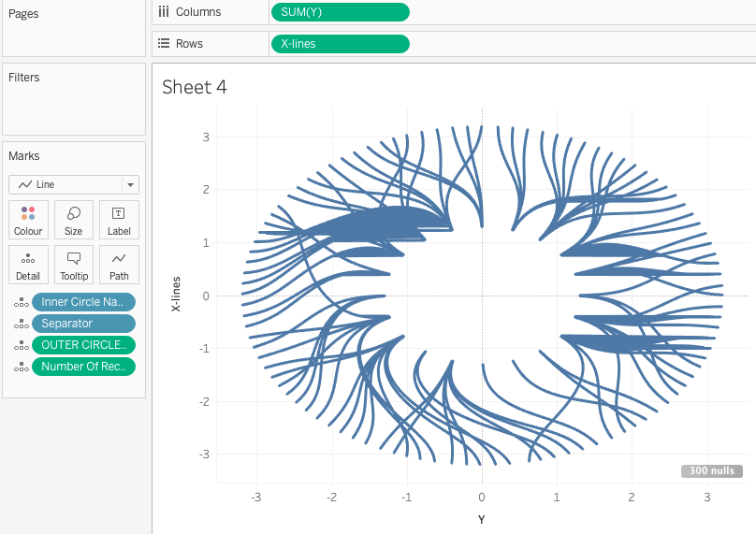Click the Sheet 4 title
This screenshot has width=756, height=534.
pyautogui.click(x=195, y=87)
